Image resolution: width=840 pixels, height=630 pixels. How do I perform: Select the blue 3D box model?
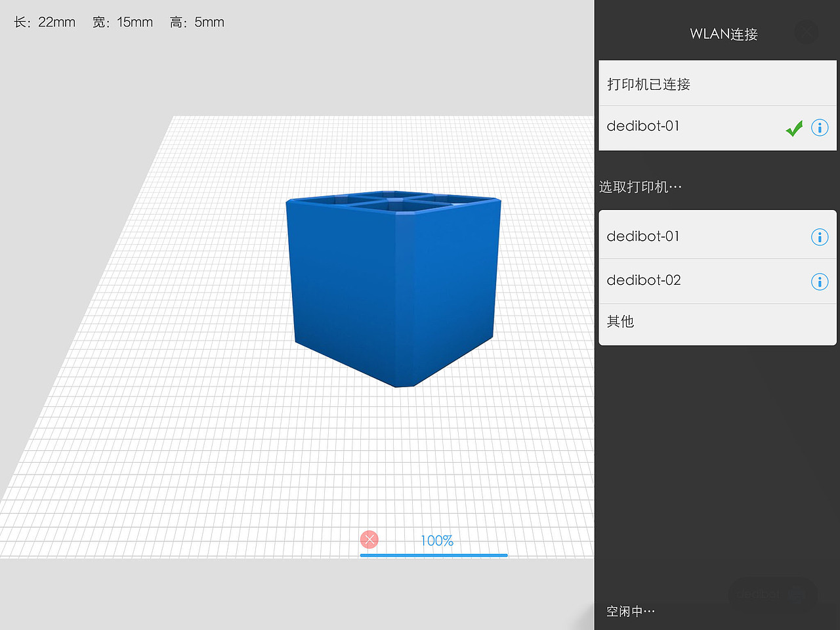click(394, 289)
